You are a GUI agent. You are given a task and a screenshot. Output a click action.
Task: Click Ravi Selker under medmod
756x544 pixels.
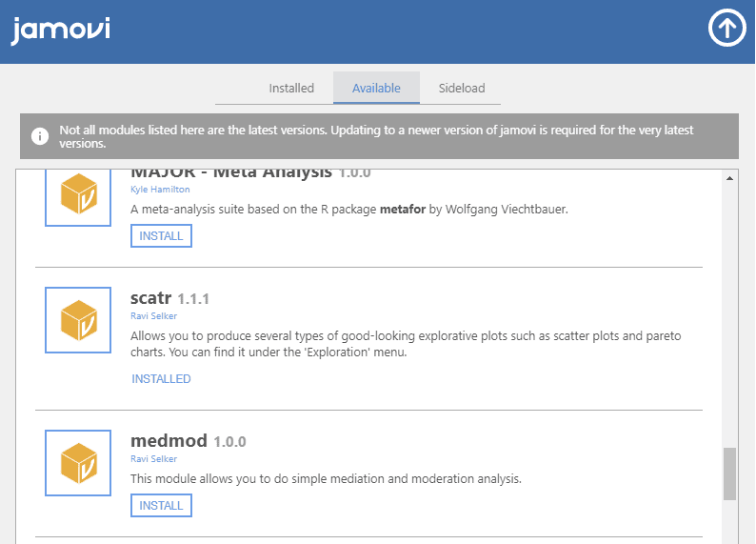[154, 458]
